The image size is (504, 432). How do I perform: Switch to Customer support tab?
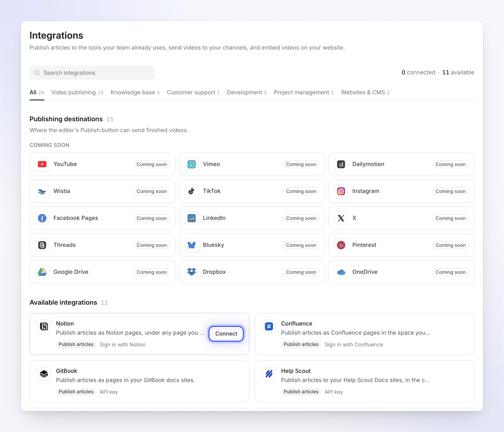(x=193, y=93)
